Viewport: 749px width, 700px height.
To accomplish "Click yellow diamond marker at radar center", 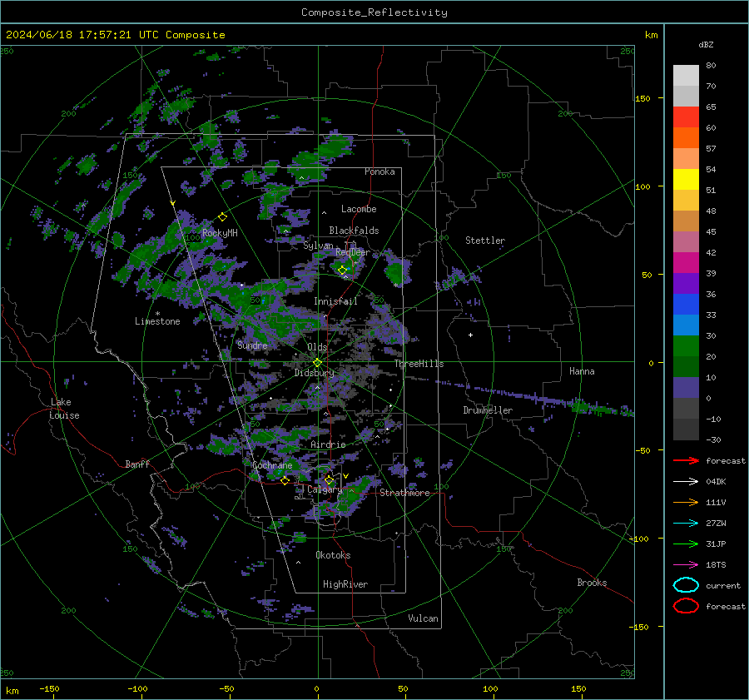I will (x=317, y=363).
